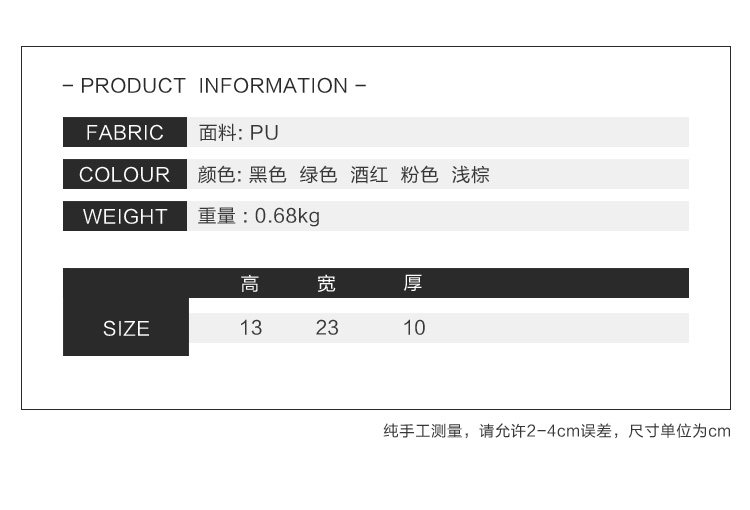750x510 pixels.
Task: Click the 厚 column header
Action: point(413,284)
